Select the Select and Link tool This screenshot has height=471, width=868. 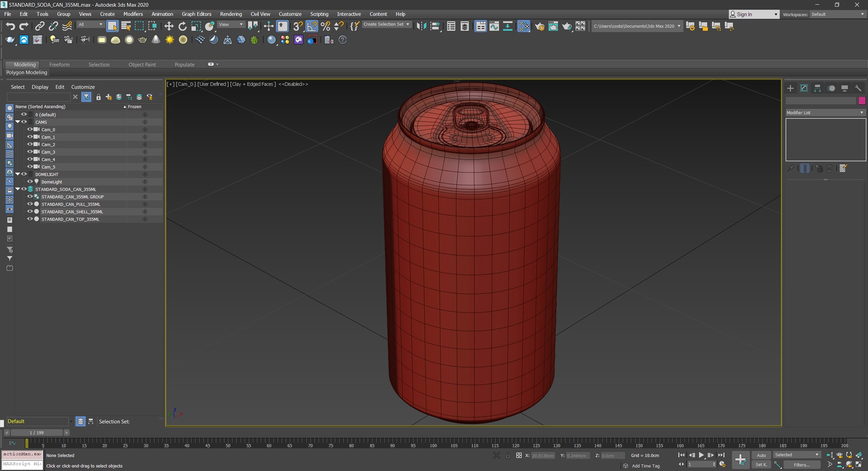[x=40, y=26]
